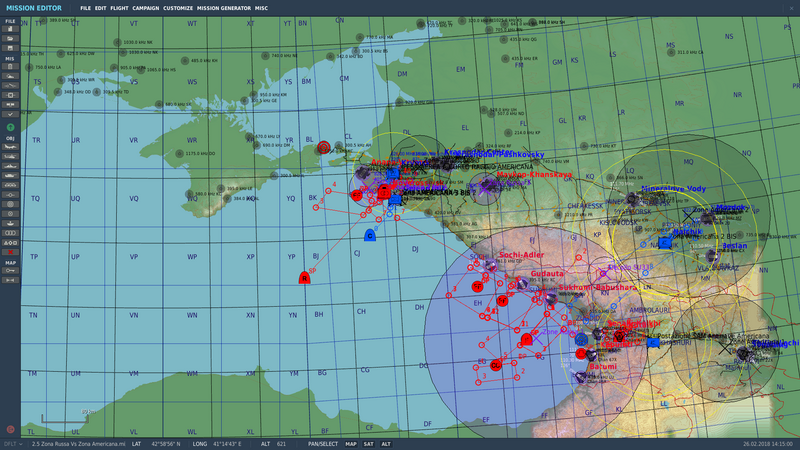Select MAP view mode in status bar
The image size is (800, 450).
click(351, 443)
